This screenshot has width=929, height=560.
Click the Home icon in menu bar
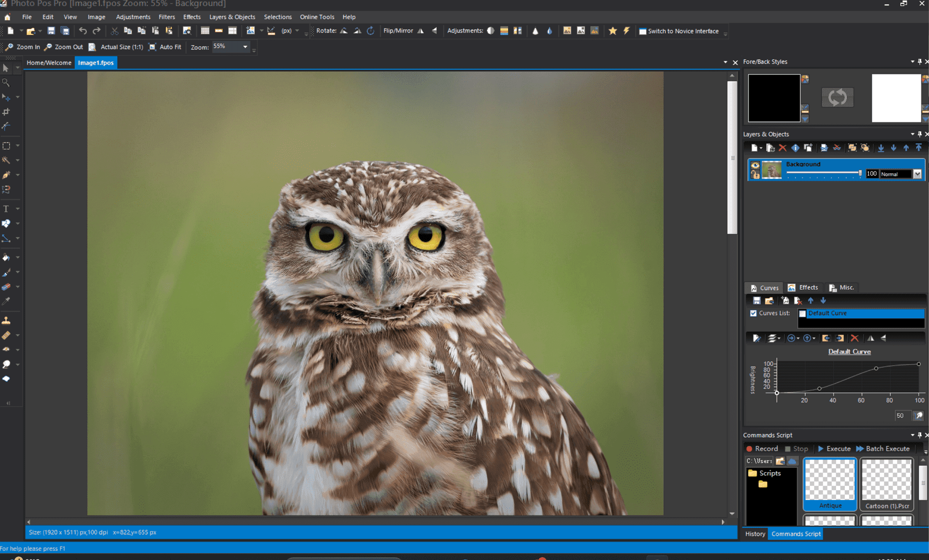7,17
